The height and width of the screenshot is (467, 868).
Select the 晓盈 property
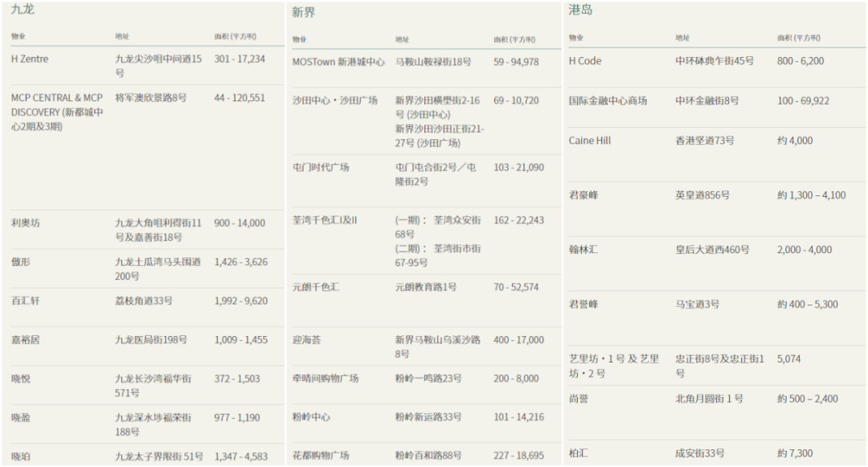pyautogui.click(x=20, y=418)
